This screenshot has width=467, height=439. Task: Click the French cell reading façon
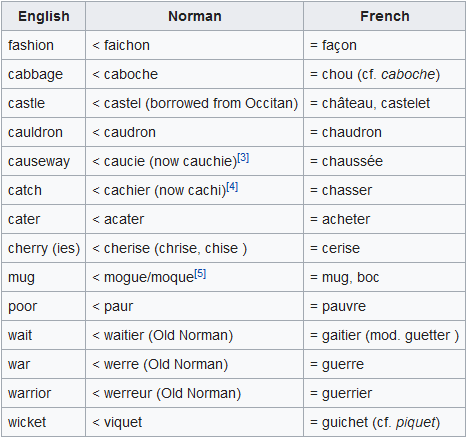(x=385, y=45)
